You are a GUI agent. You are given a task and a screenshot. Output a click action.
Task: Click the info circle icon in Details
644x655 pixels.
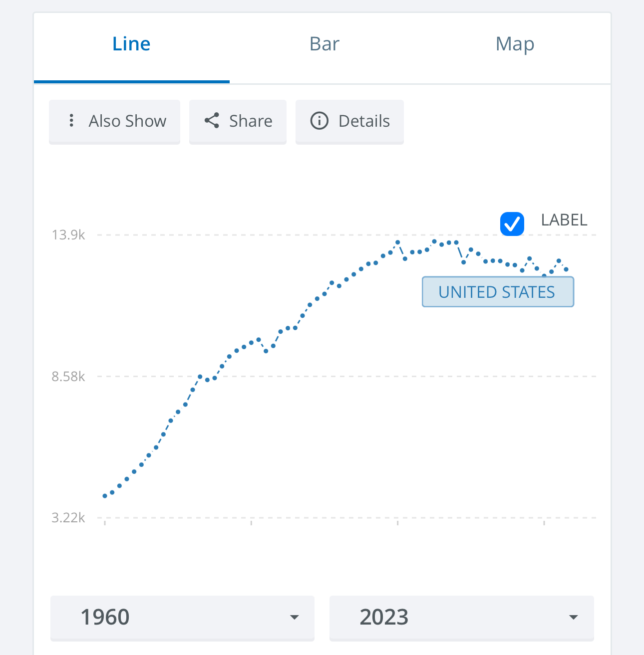(x=320, y=121)
